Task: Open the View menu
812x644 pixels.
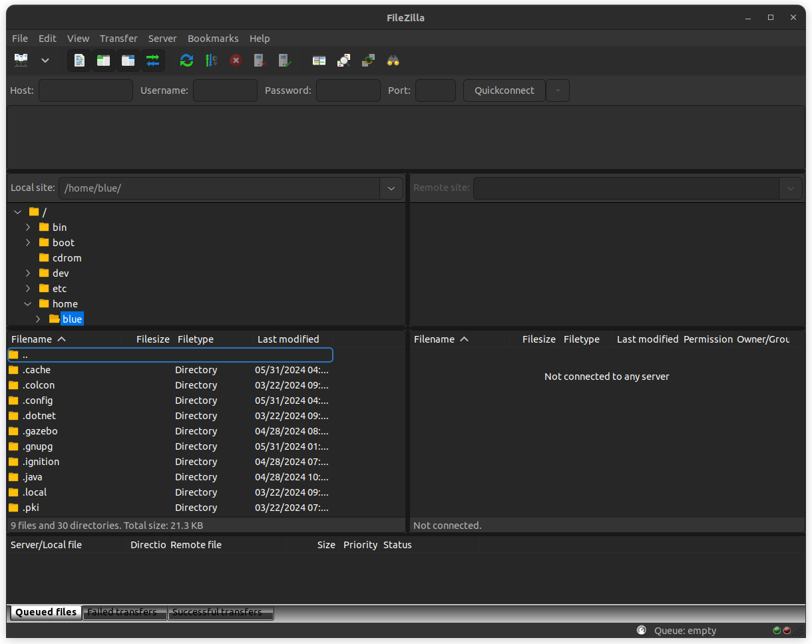Action: click(x=78, y=39)
